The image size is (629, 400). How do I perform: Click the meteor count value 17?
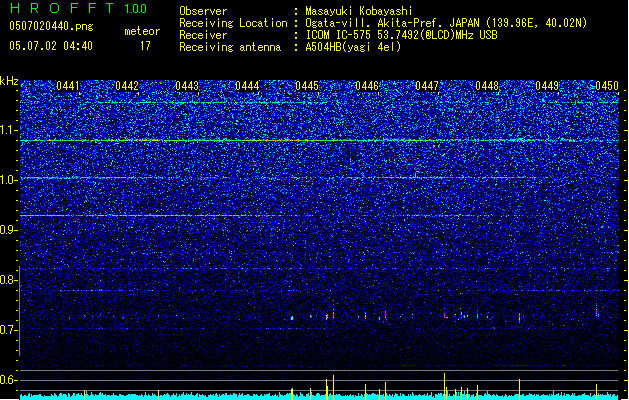click(x=145, y=46)
